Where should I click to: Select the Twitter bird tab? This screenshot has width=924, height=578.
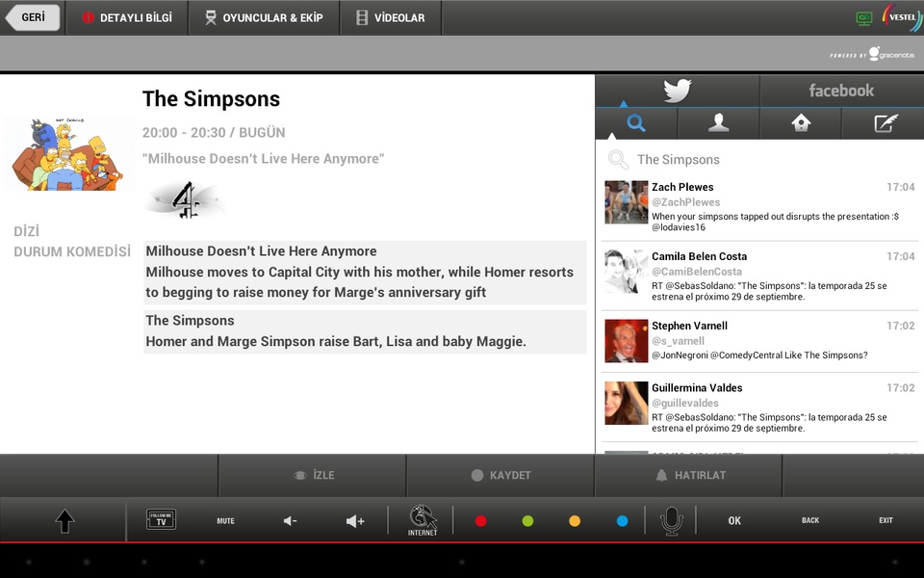tap(677, 91)
